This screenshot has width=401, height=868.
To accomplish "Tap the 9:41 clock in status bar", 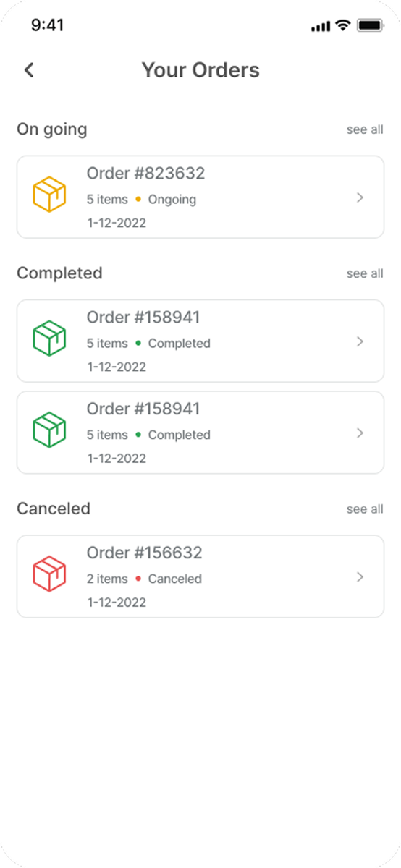I will pyautogui.click(x=48, y=25).
